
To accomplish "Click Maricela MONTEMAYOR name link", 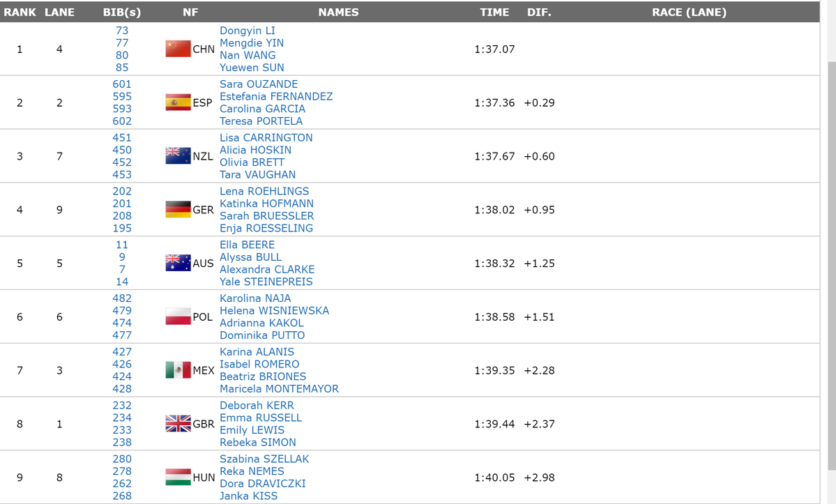I will [279, 389].
